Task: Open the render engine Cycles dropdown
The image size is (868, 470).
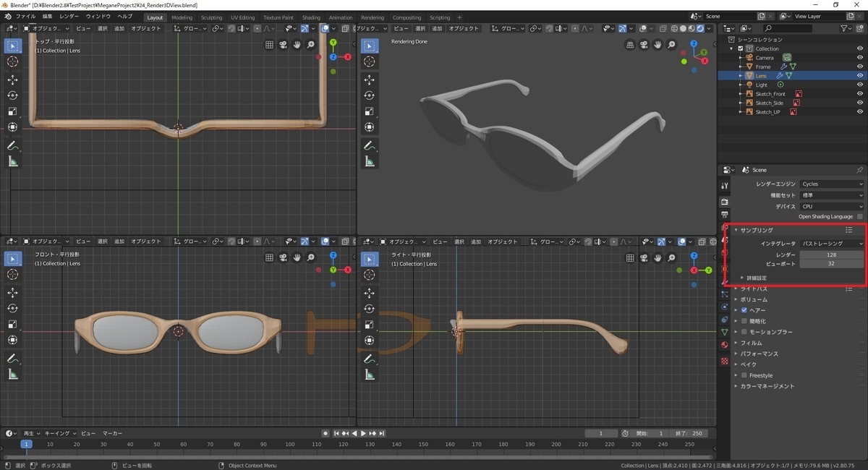Action: pos(831,184)
